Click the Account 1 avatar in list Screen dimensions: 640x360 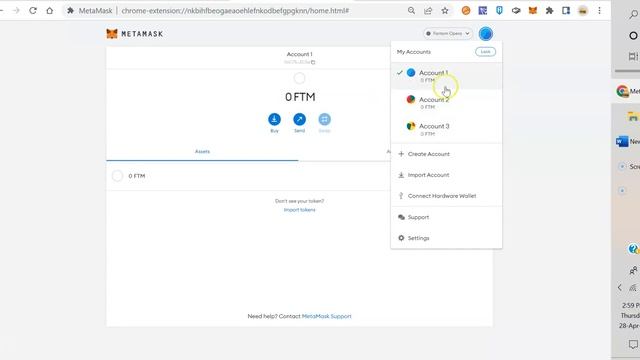point(411,73)
